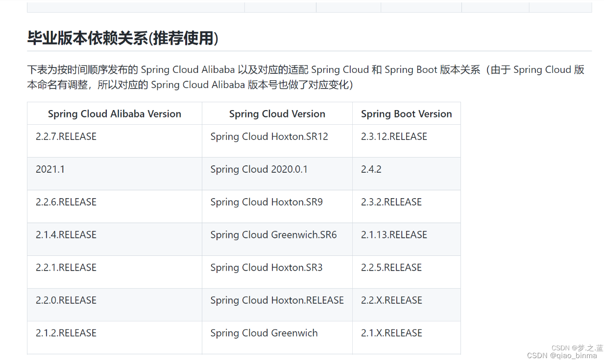This screenshot has width=604, height=364.
Task: Click the 2.1.13.RELEASE cell
Action: [407, 239]
